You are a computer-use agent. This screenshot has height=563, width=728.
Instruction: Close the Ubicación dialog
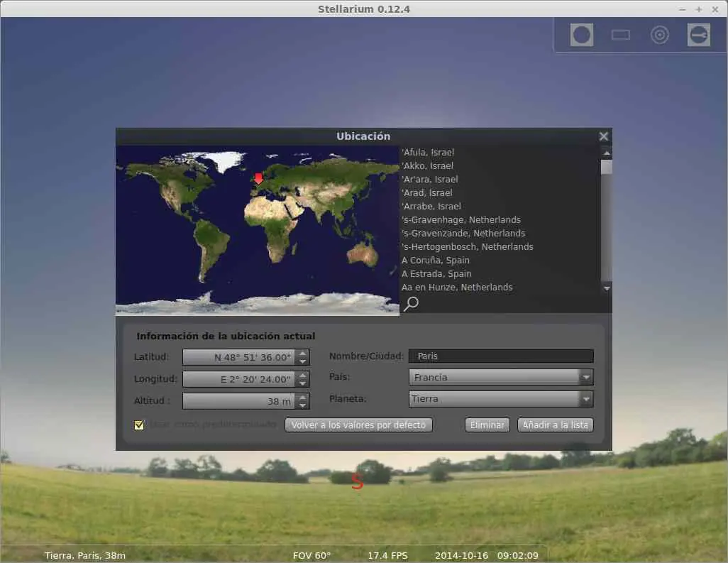point(603,136)
